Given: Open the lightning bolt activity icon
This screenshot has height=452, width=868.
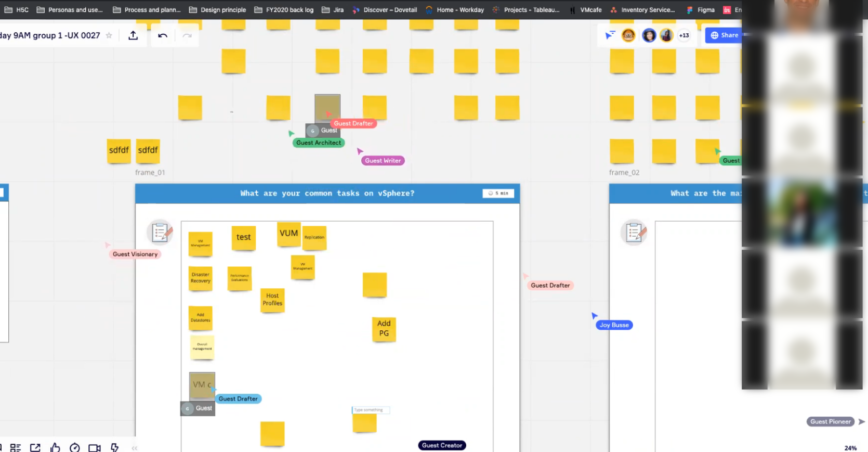Looking at the screenshot, I should click(114, 447).
